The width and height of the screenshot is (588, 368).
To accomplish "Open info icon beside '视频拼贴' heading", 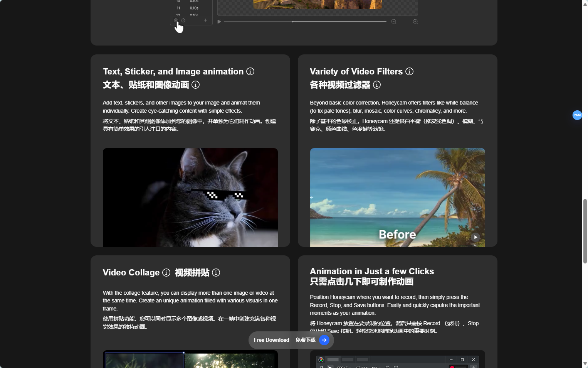I will pos(216,273).
